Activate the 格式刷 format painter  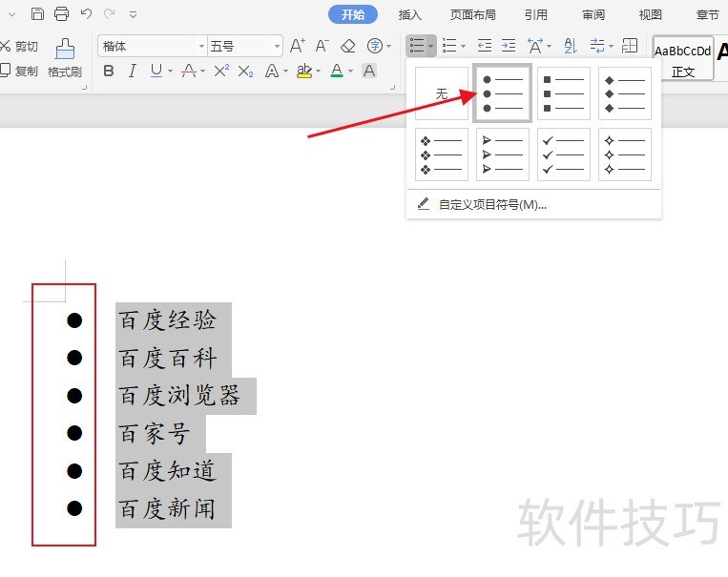point(65,58)
